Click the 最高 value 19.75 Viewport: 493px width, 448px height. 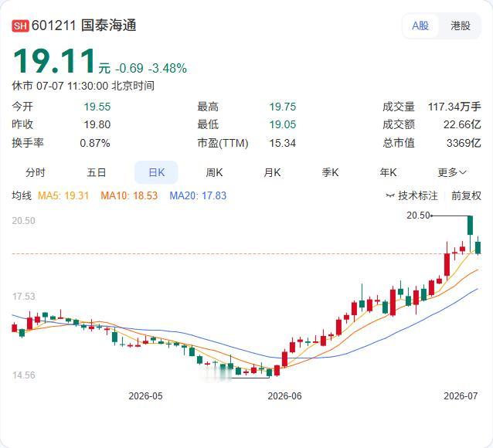tap(282, 107)
